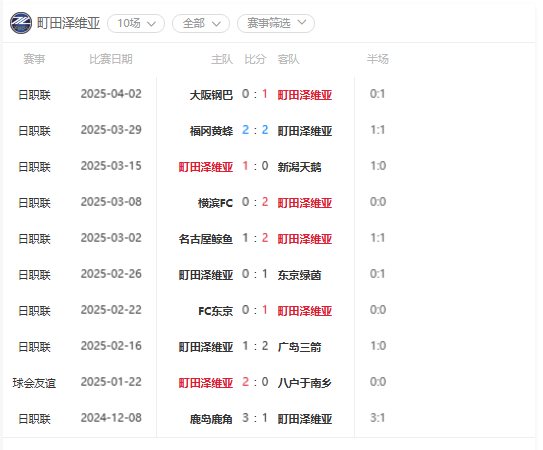Click the 球会友谊 competition label
The width and height of the screenshot is (543, 450).
coord(34,383)
